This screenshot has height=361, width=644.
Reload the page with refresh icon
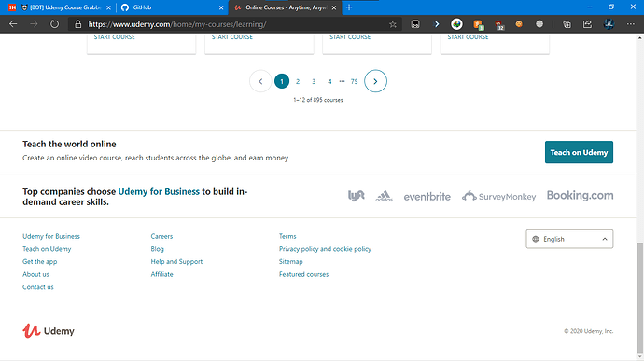pos(54,24)
